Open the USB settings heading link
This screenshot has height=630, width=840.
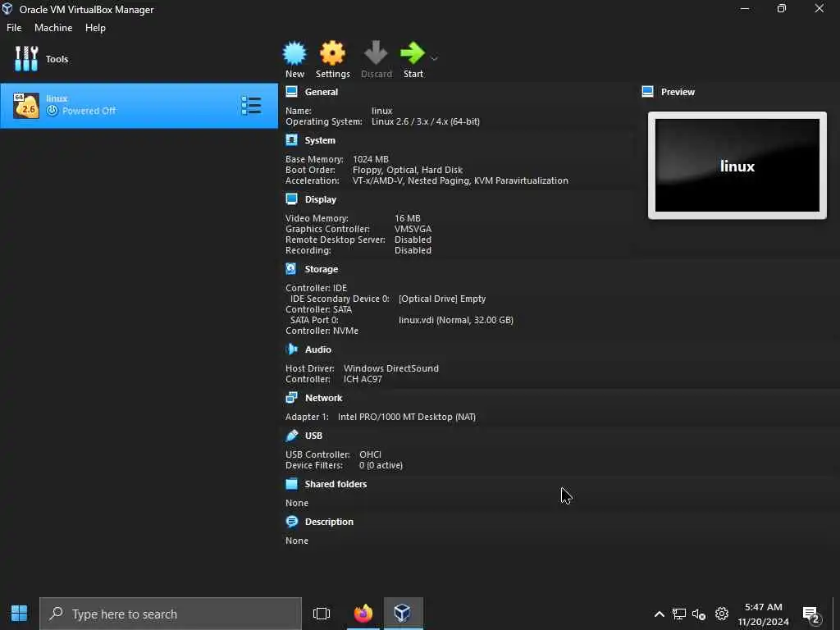(x=313, y=436)
